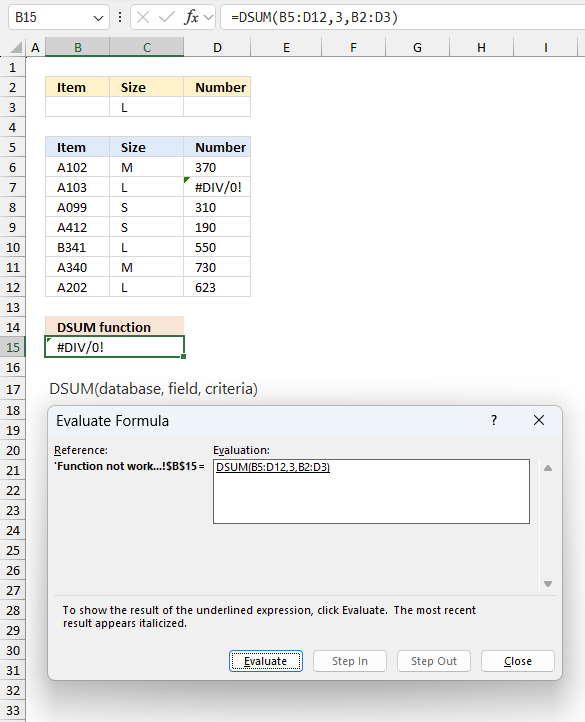Click cell A102
Screen dimensions: 585x722
click(77, 167)
